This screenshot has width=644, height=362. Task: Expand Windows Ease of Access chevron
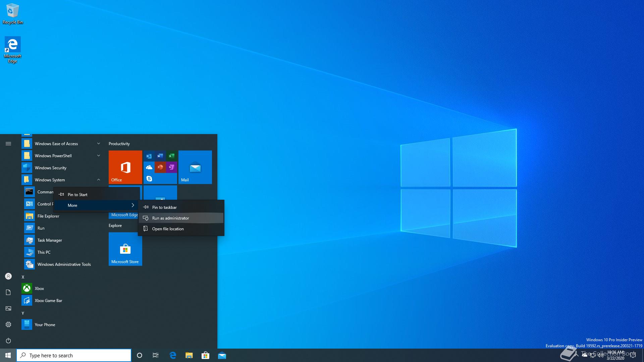click(99, 144)
